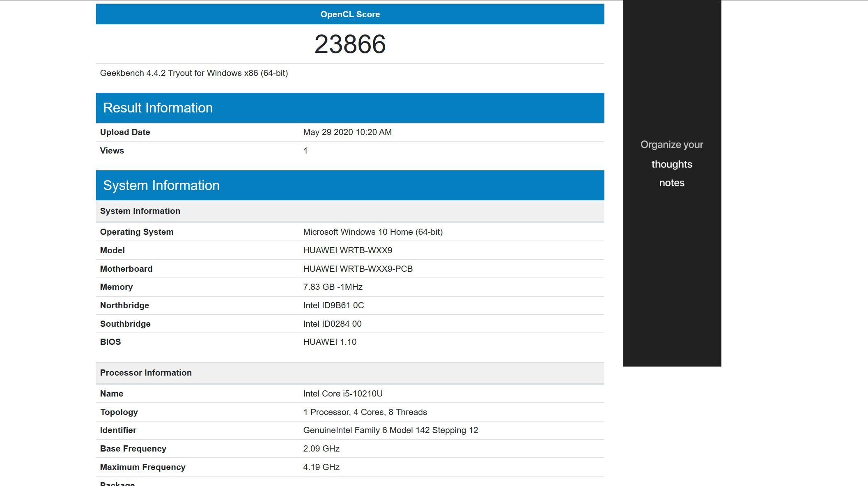Image resolution: width=868 pixels, height=486 pixels.
Task: Click the gray System Information subheading
Action: pyautogui.click(x=350, y=211)
